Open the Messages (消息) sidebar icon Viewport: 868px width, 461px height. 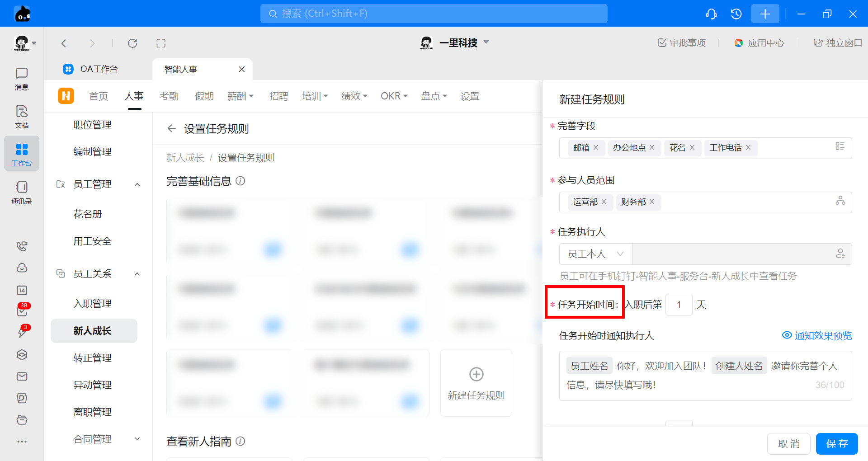pos(21,79)
